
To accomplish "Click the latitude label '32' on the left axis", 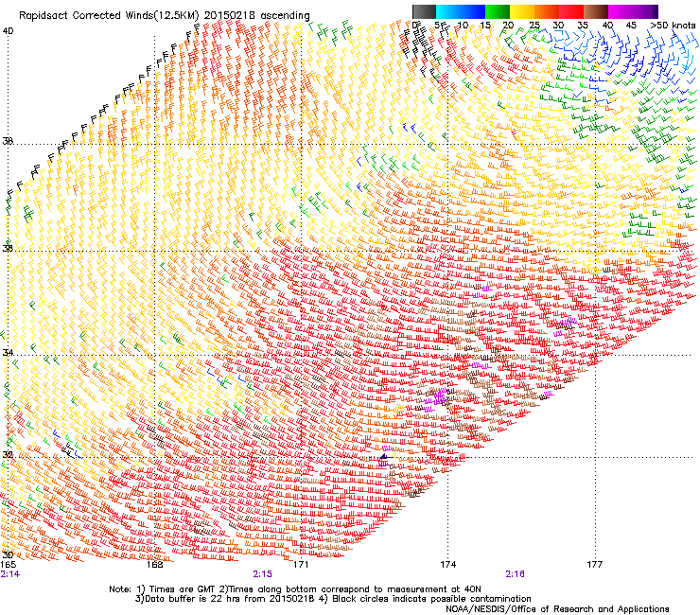I will [x=8, y=455].
